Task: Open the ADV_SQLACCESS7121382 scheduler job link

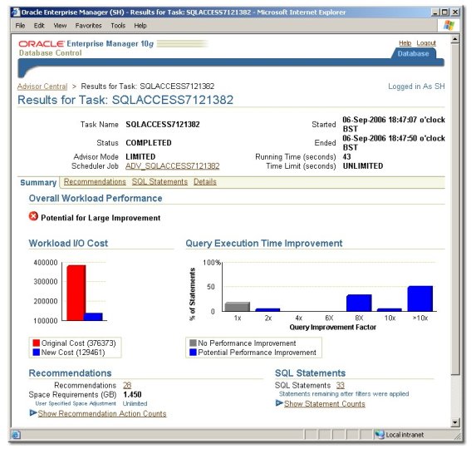Action: tap(173, 166)
